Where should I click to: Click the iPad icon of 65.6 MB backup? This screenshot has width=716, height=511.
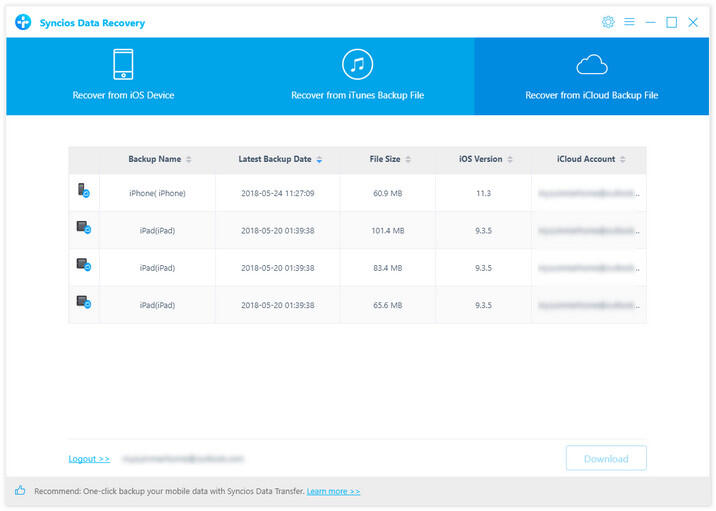[x=84, y=302]
